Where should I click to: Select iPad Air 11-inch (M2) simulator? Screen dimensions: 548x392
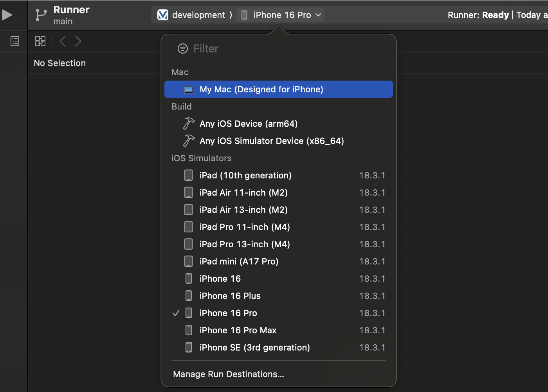pos(279,192)
